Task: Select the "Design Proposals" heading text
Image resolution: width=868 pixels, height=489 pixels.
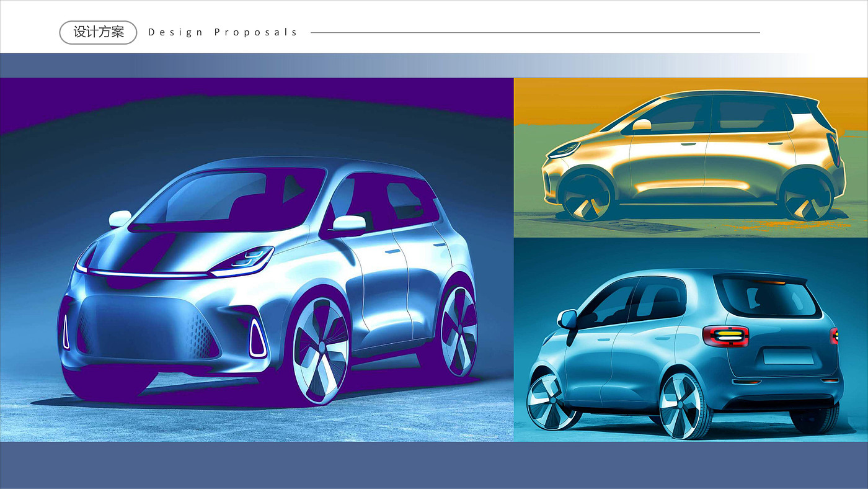Action: click(223, 32)
